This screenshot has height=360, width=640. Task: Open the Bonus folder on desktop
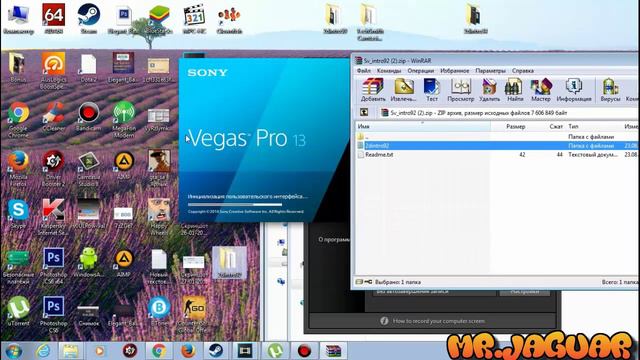(18, 68)
